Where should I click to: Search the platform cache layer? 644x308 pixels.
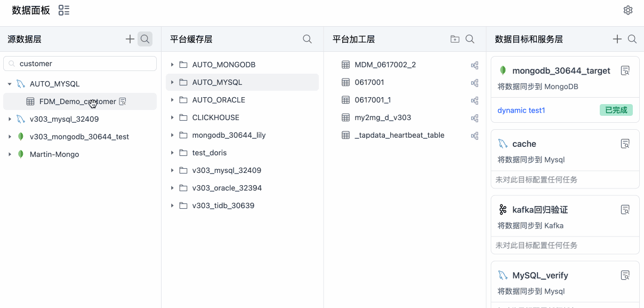point(307,39)
